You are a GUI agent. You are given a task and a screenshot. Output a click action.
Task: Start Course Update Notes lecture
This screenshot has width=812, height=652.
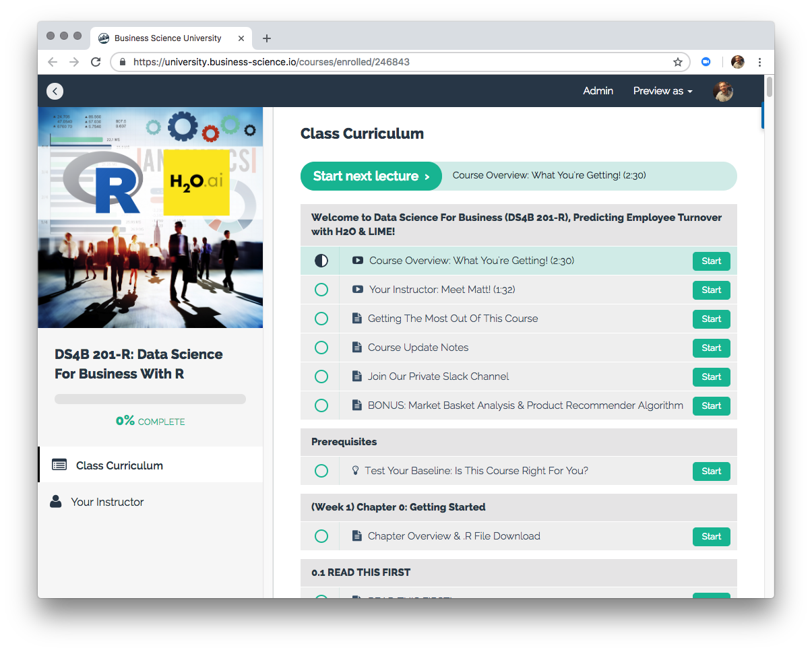[x=711, y=348]
